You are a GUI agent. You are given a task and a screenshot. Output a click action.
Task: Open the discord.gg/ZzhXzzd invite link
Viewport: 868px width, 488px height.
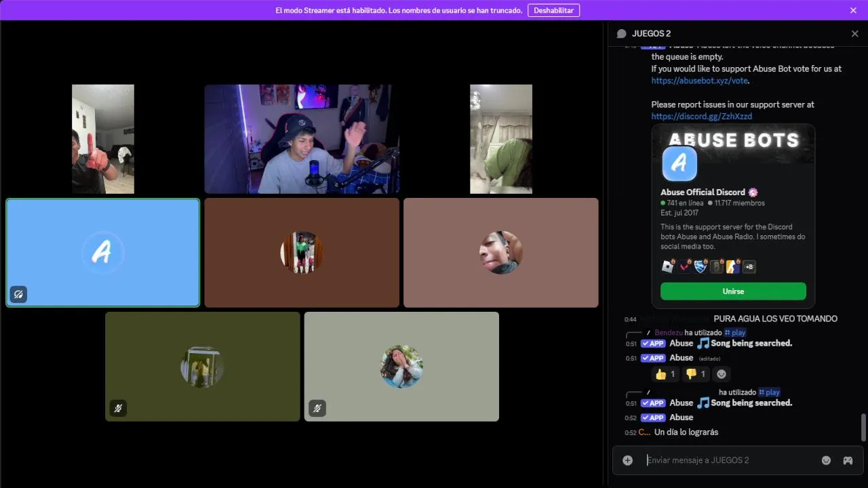tap(702, 116)
